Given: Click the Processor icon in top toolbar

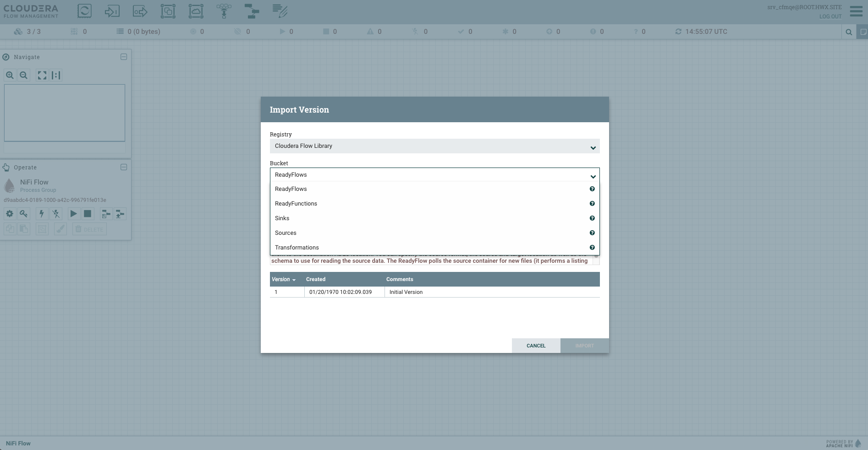Looking at the screenshot, I should (84, 11).
